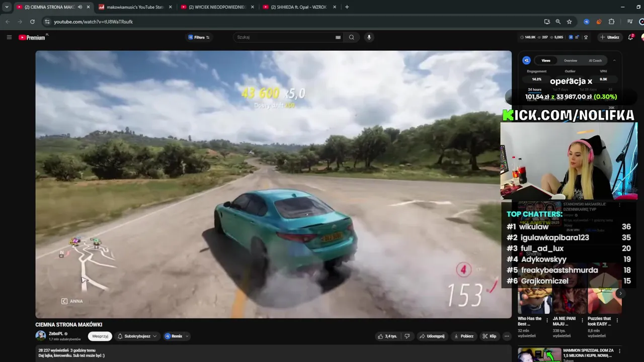Open the YouTube hamburger guide menu
The height and width of the screenshot is (362, 644).
coord(9,37)
